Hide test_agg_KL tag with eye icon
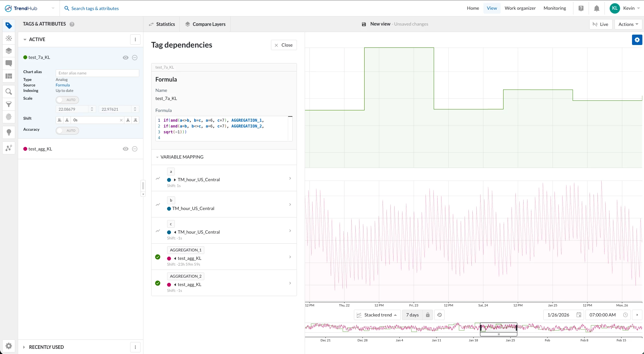644x354 pixels. click(126, 149)
